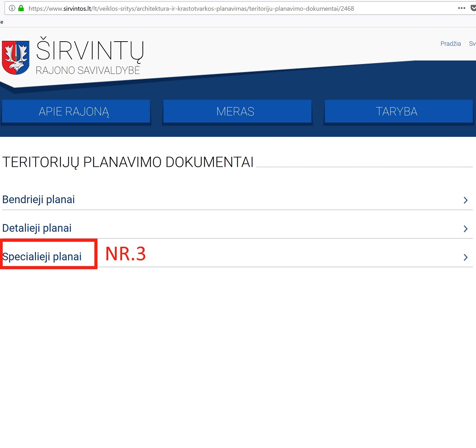
Task: Open the page actions three-dot menu
Action: tap(461, 8)
